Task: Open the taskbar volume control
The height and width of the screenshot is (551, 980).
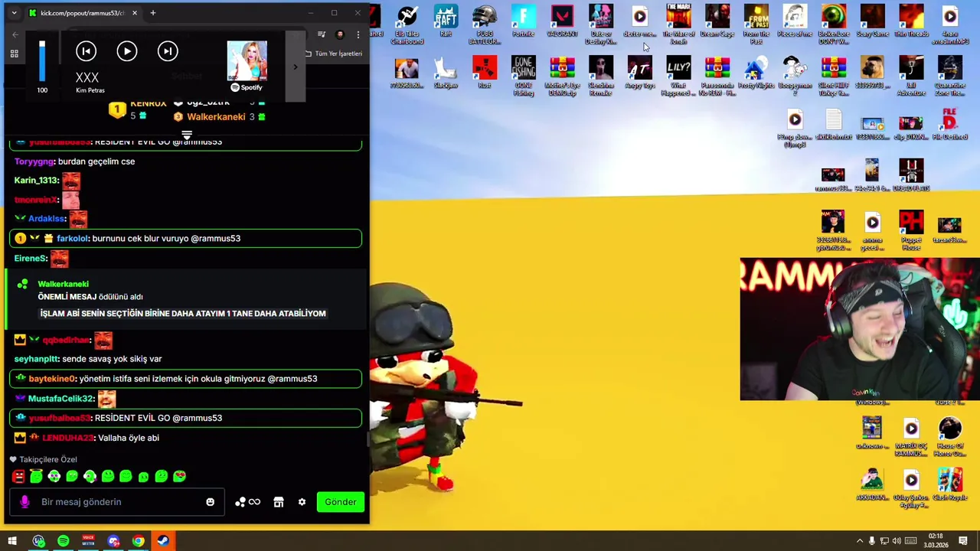Action: 897,541
